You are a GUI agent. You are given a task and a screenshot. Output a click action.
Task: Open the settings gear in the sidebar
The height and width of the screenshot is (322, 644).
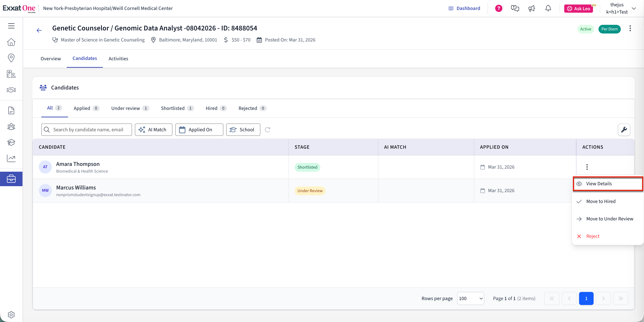[11, 315]
